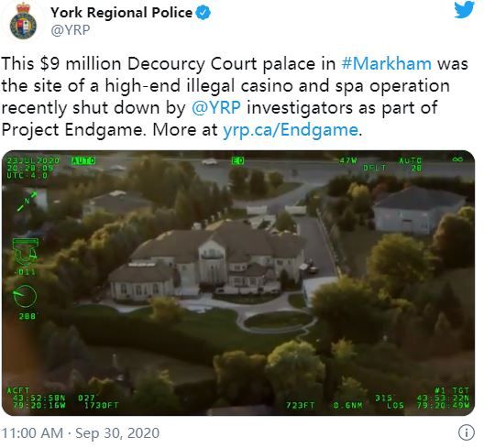Click the blue verified badge icon
The image size is (484, 448).
pos(204,13)
